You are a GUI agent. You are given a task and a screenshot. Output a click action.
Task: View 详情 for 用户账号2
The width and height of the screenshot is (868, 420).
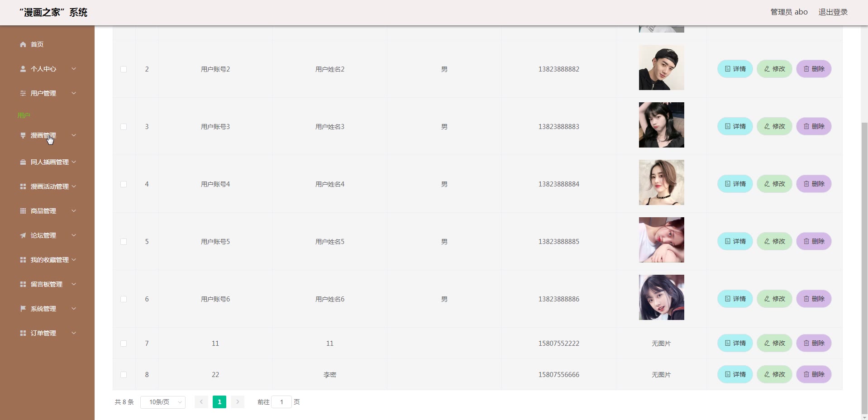(735, 69)
